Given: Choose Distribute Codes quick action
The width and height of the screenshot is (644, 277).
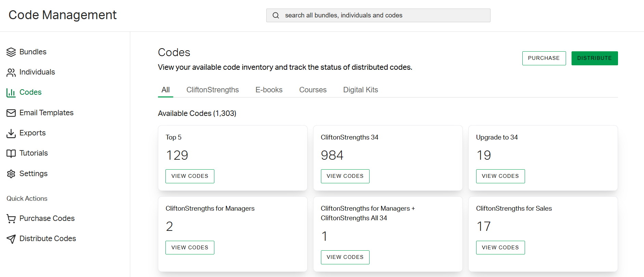Looking at the screenshot, I should (x=48, y=238).
